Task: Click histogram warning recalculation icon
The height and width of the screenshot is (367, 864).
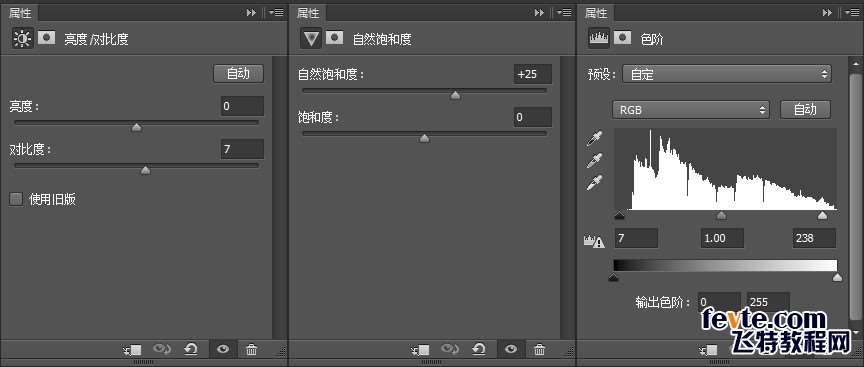Action: (x=594, y=241)
